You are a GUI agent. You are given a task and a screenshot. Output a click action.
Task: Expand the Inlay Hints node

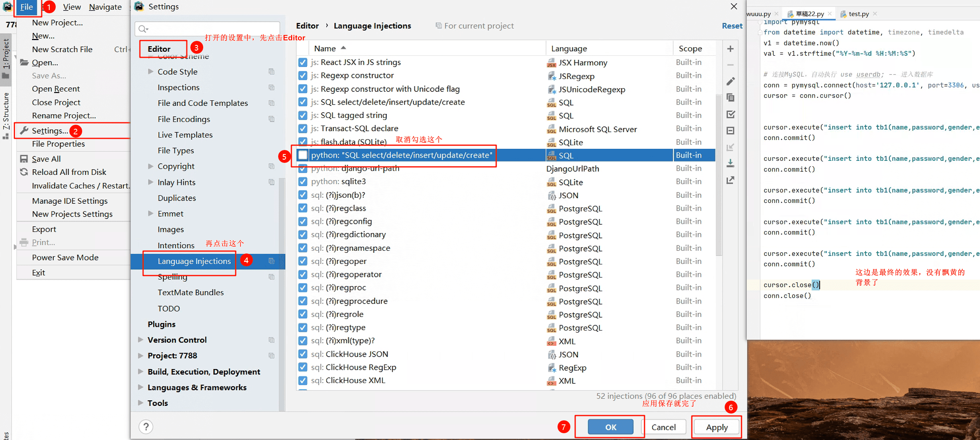(151, 182)
